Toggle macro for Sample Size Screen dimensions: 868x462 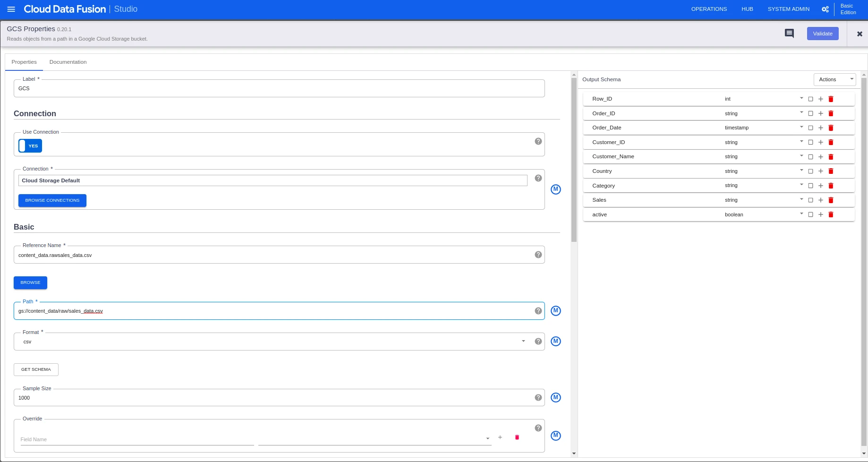click(x=556, y=397)
